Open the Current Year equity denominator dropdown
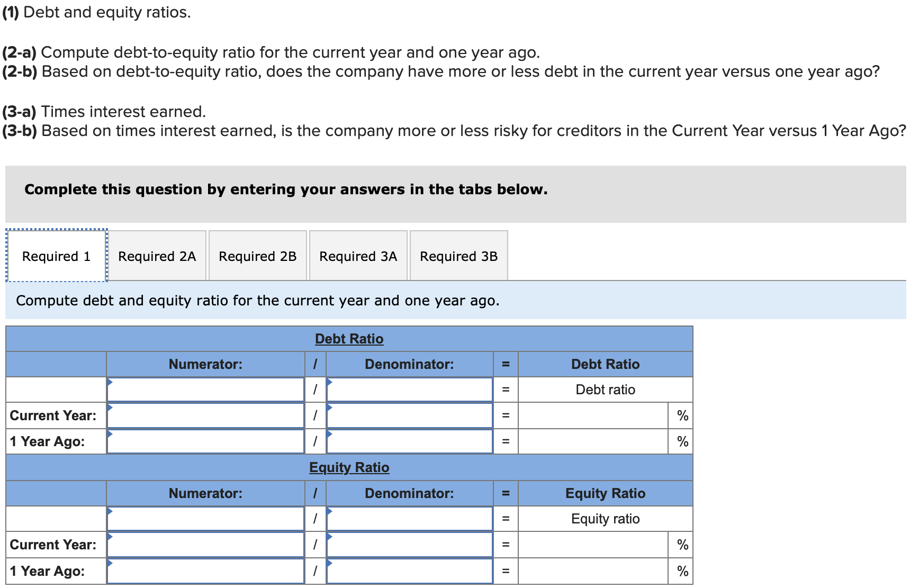Viewport: 910px width, 588px height. click(x=409, y=544)
